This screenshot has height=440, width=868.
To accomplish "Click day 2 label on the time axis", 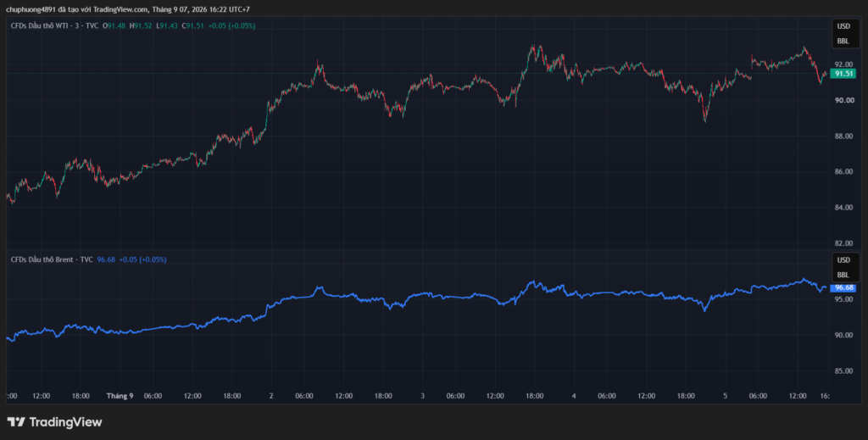I will pos(271,396).
